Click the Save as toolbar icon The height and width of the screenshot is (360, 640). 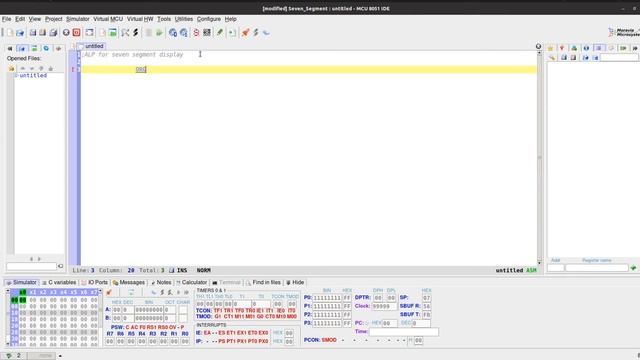pos(42,33)
